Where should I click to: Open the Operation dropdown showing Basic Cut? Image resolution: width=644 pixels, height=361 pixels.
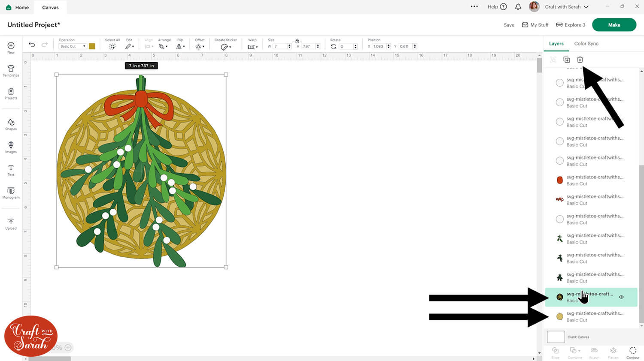point(73,46)
